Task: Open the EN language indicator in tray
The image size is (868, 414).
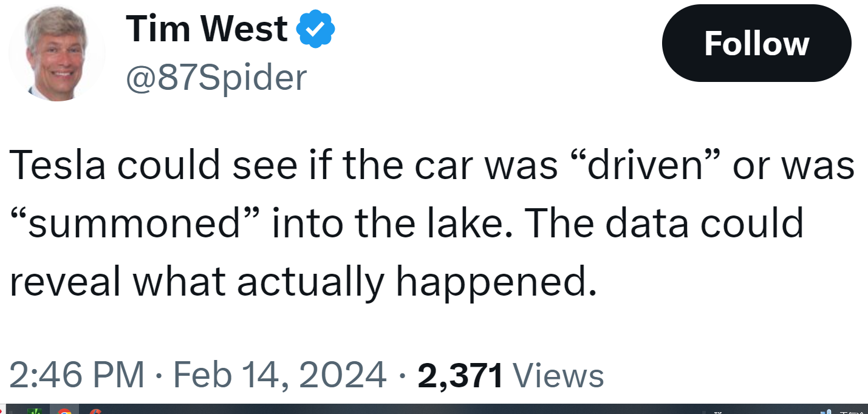Action: pos(718,411)
